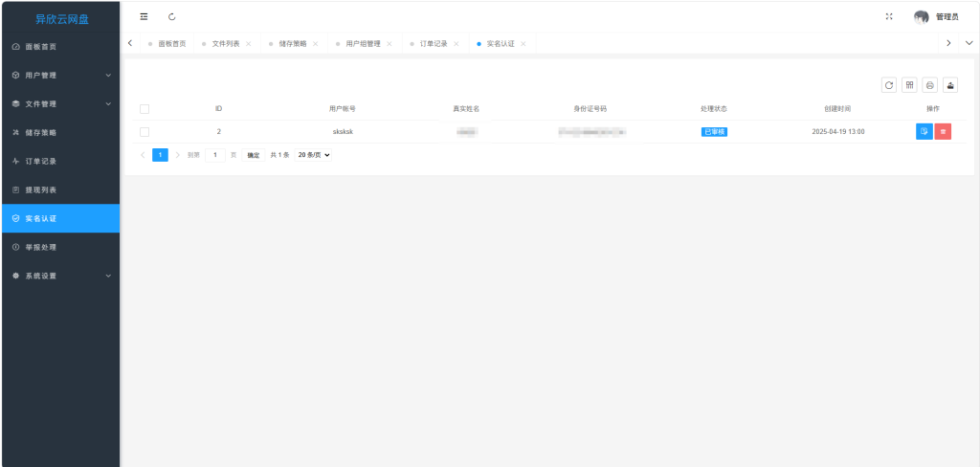Close the 实名认证 tab
The width and height of the screenshot is (980, 467).
tap(523, 44)
